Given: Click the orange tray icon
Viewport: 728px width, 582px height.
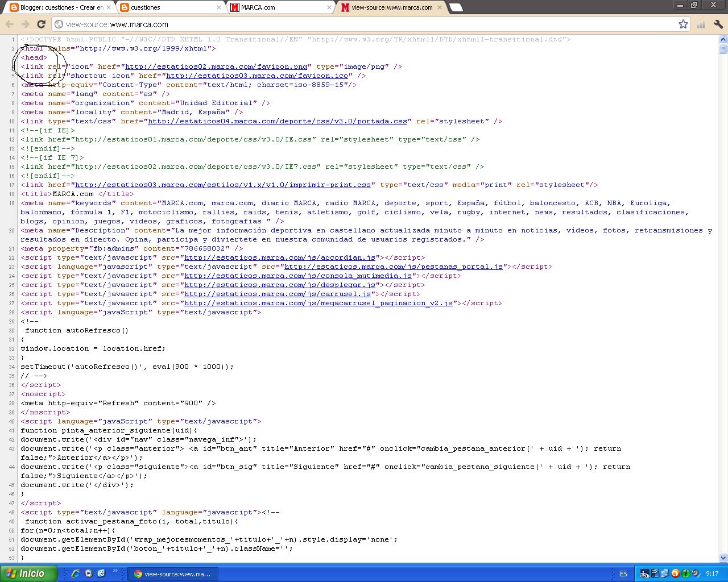Looking at the screenshot, I should pyautogui.click(x=675, y=574).
